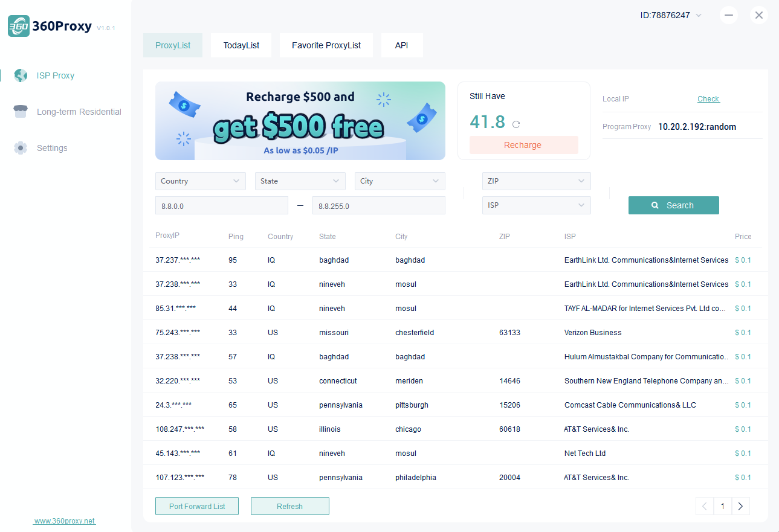Switch to TodayList tab
779x532 pixels.
241,45
